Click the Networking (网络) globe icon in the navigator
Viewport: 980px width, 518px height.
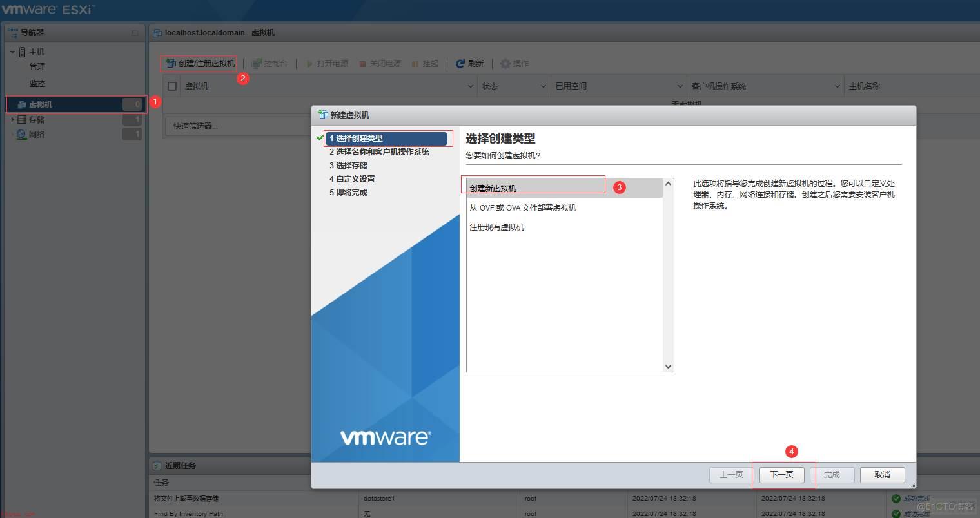pos(22,134)
